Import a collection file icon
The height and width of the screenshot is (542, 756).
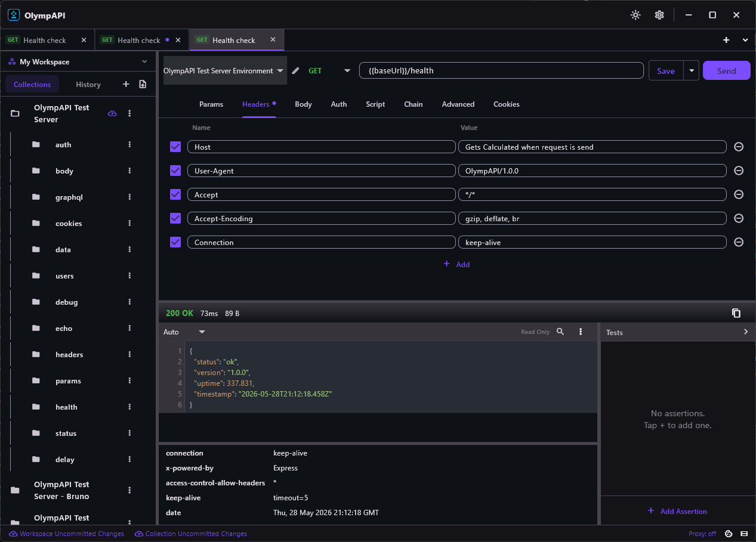(x=143, y=84)
